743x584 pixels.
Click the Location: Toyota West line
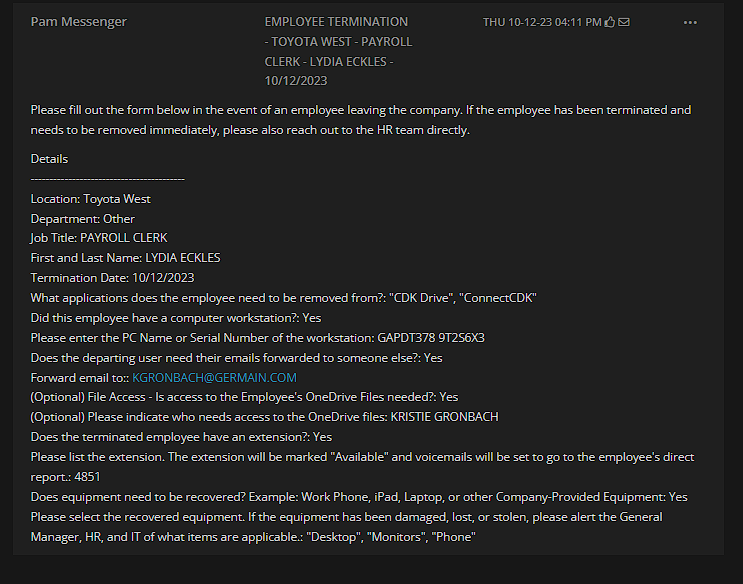point(91,199)
